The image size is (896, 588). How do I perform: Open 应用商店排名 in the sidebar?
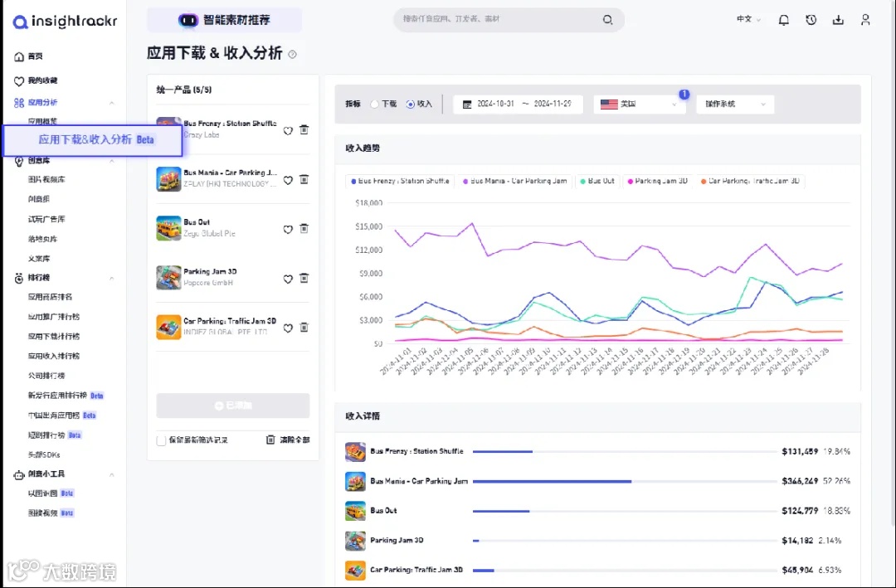coord(51,297)
